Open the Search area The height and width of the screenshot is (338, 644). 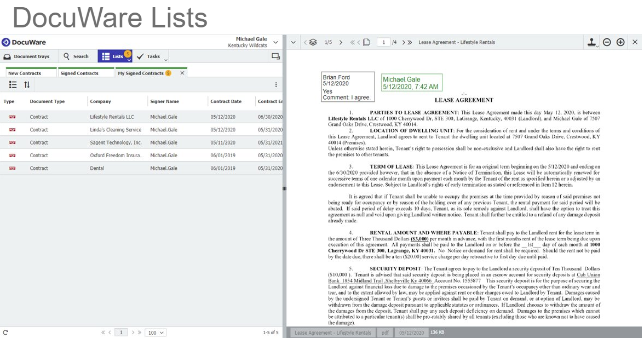point(76,56)
